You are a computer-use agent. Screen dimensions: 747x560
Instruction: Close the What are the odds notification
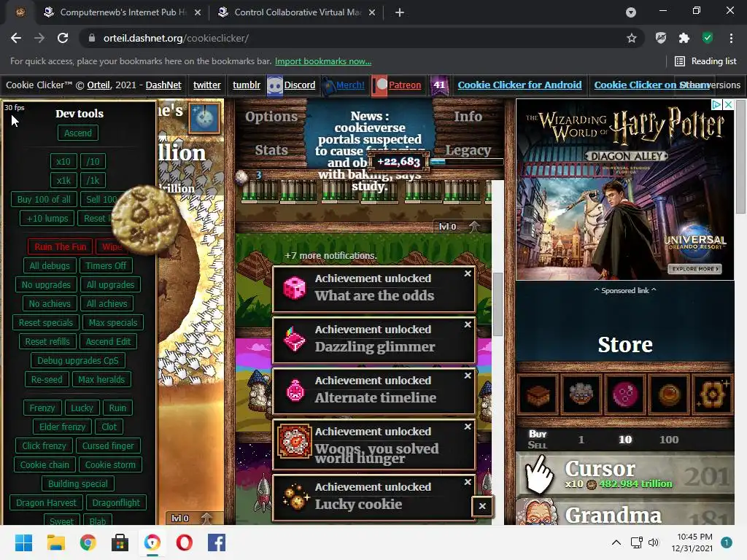coord(468,273)
